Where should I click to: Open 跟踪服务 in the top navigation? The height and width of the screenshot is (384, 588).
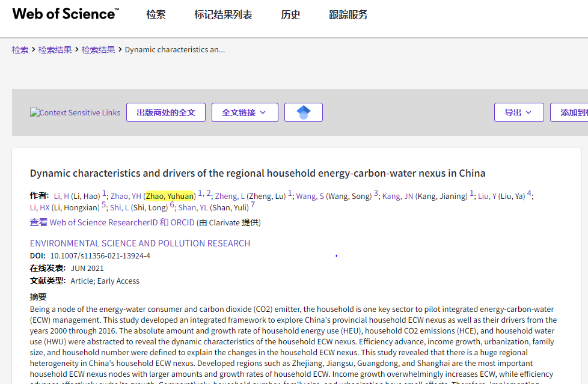[x=348, y=15]
